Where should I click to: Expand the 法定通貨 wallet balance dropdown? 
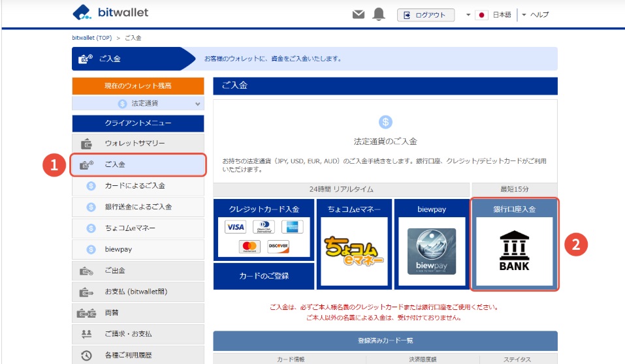[x=138, y=104]
